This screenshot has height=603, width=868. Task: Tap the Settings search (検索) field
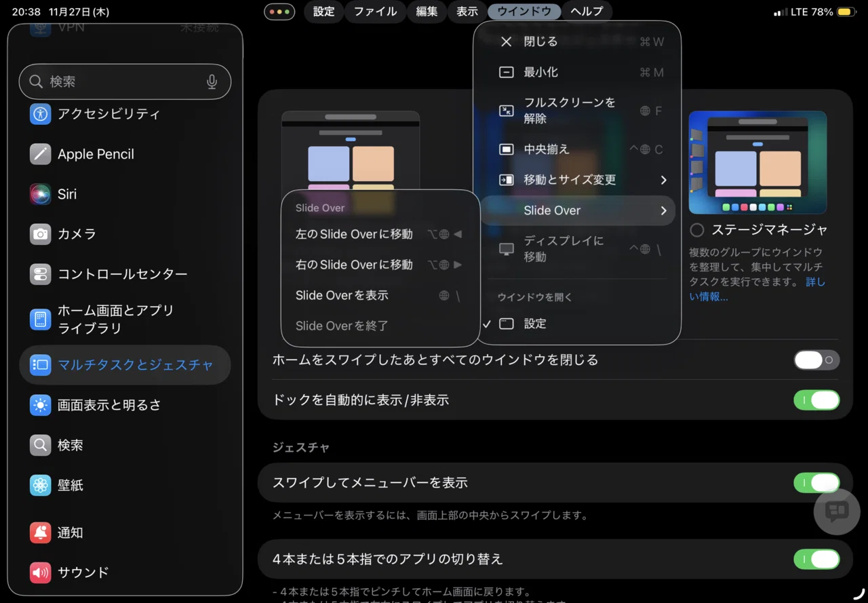tap(125, 82)
